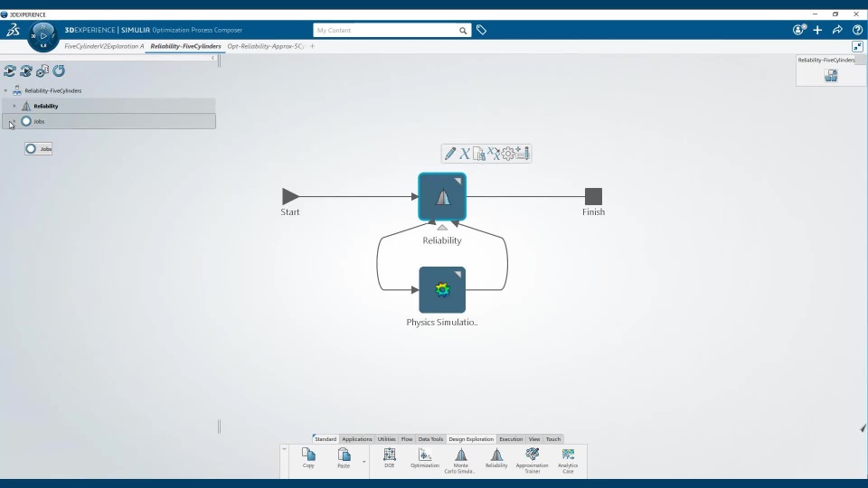Click the Start triangle node
The width and height of the screenshot is (868, 488).
pos(290,196)
